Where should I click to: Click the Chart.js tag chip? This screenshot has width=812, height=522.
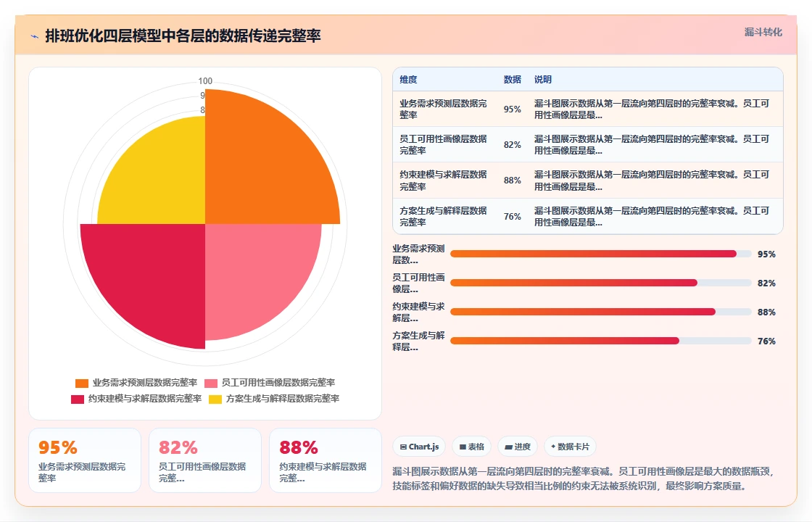pyautogui.click(x=420, y=447)
